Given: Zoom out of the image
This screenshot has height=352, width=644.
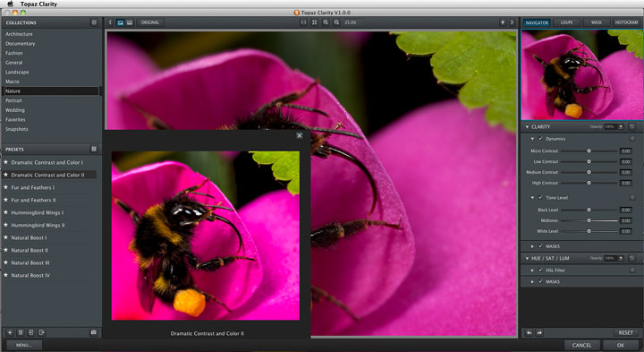Looking at the screenshot, I should pyautogui.click(x=336, y=22).
